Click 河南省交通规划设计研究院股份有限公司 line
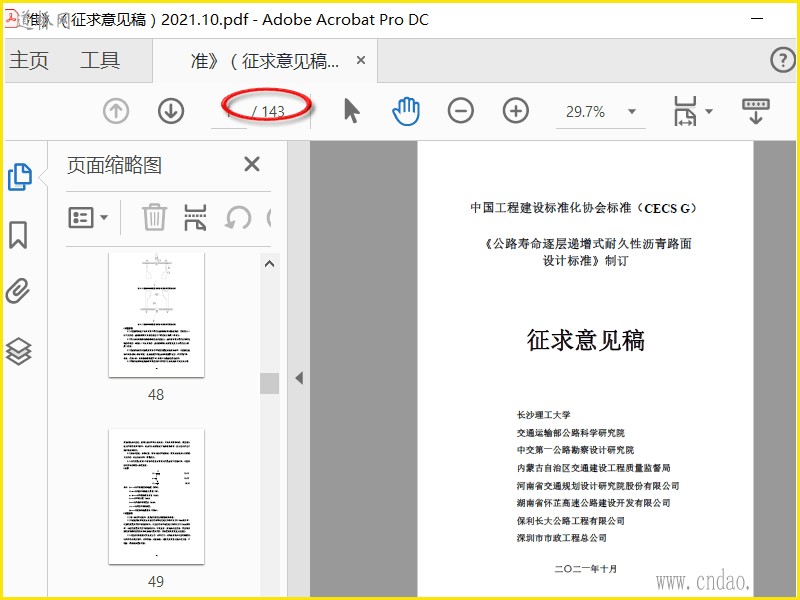Viewport: 800px width, 600px height. pyautogui.click(x=598, y=486)
